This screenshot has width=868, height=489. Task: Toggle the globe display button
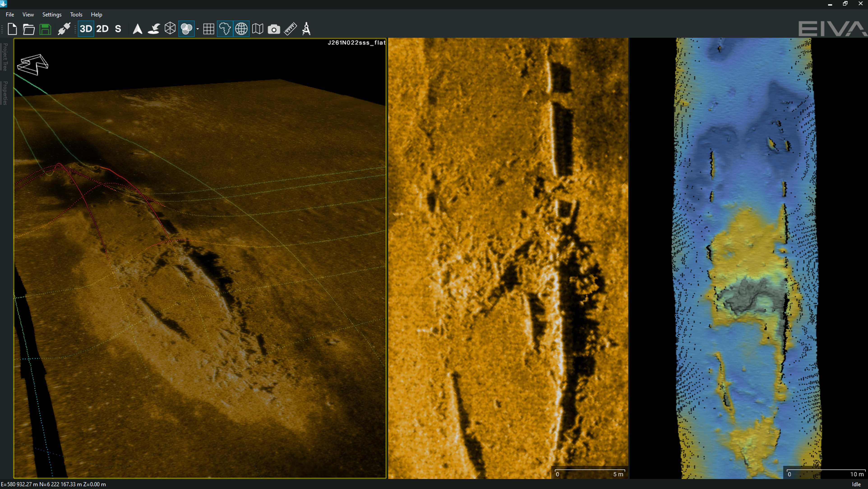(x=241, y=29)
